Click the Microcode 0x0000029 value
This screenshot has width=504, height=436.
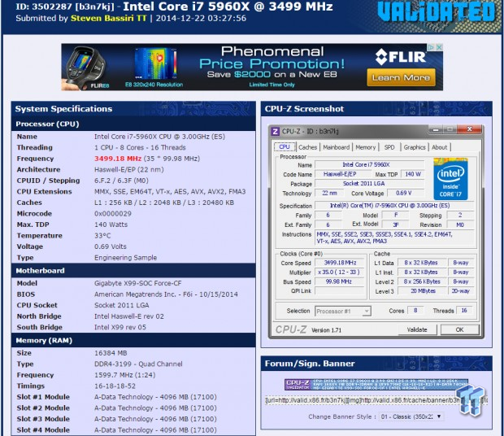pos(113,213)
